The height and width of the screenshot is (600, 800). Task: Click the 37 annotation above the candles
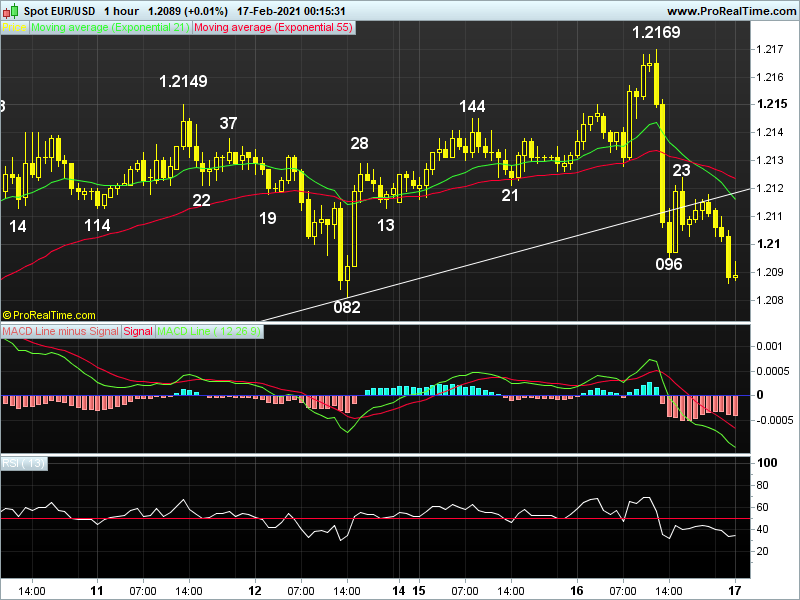(228, 123)
